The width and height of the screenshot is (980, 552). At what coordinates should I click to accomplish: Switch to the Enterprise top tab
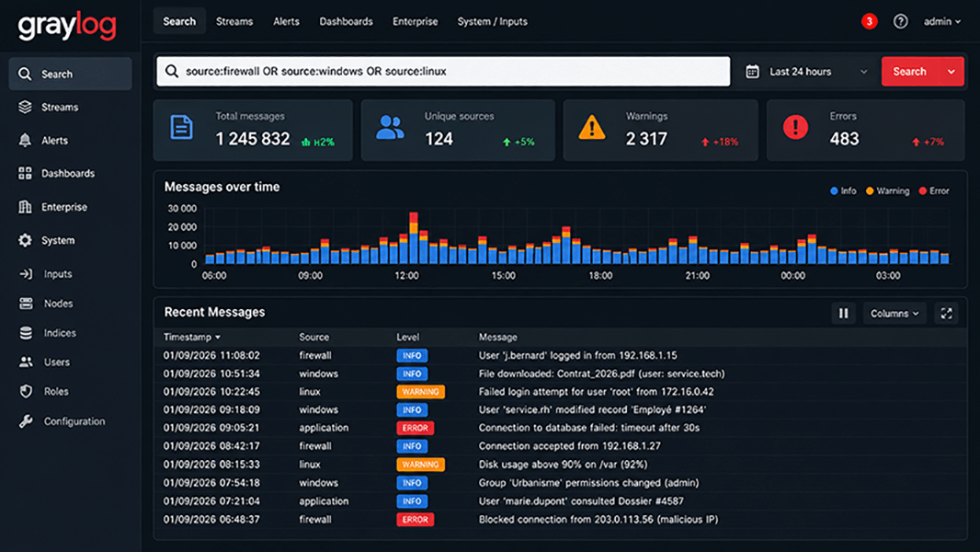[415, 21]
